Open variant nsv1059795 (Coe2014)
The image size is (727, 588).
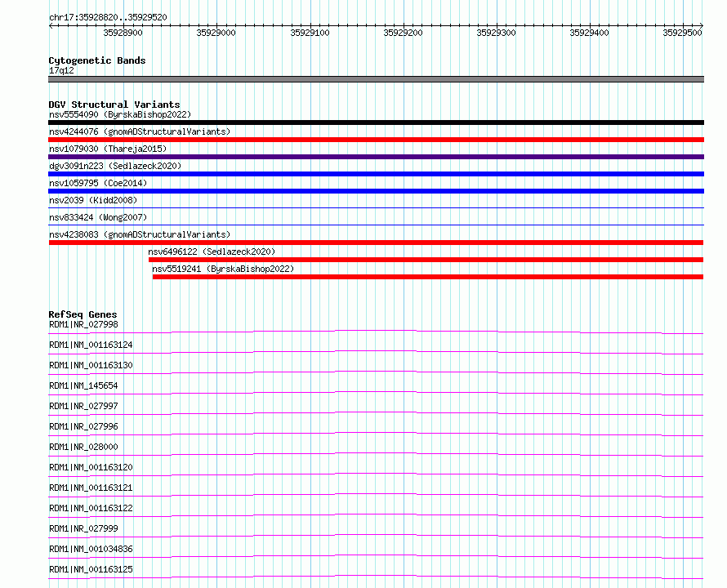tap(98, 183)
